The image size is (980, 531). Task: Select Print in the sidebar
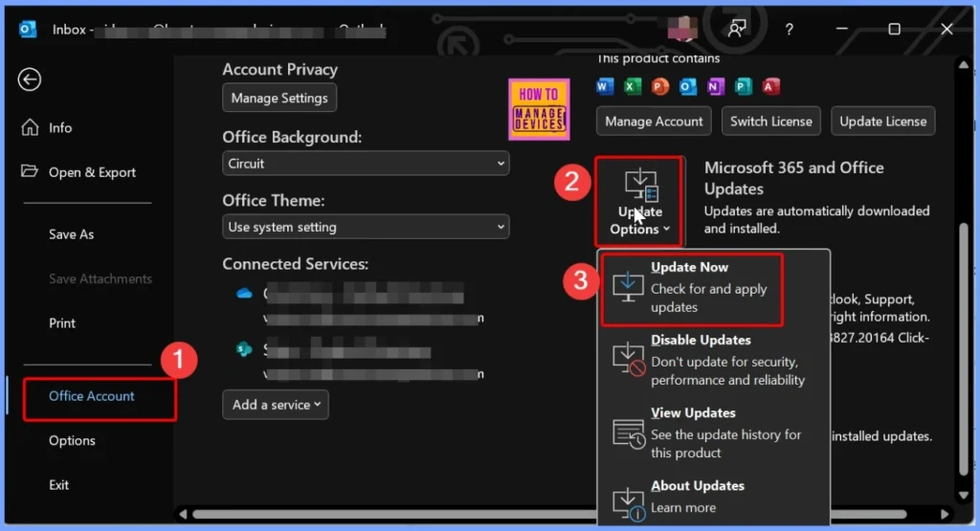coord(62,323)
